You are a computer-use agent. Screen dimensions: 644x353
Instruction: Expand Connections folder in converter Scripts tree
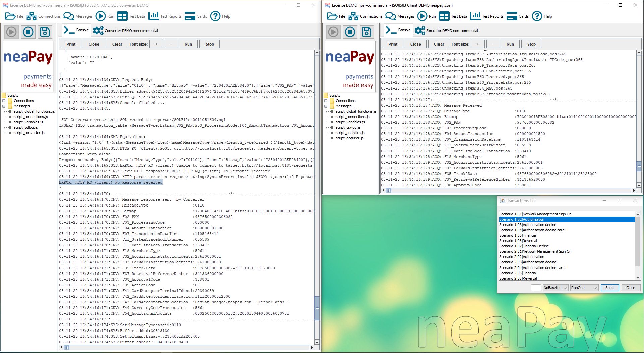pos(4,101)
